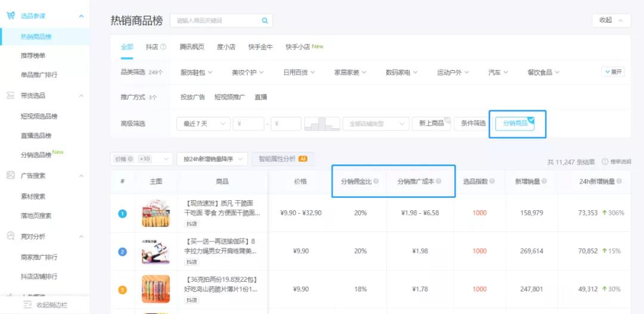Click the maximum price input field
This screenshot has width=644, height=314.
pos(286,123)
